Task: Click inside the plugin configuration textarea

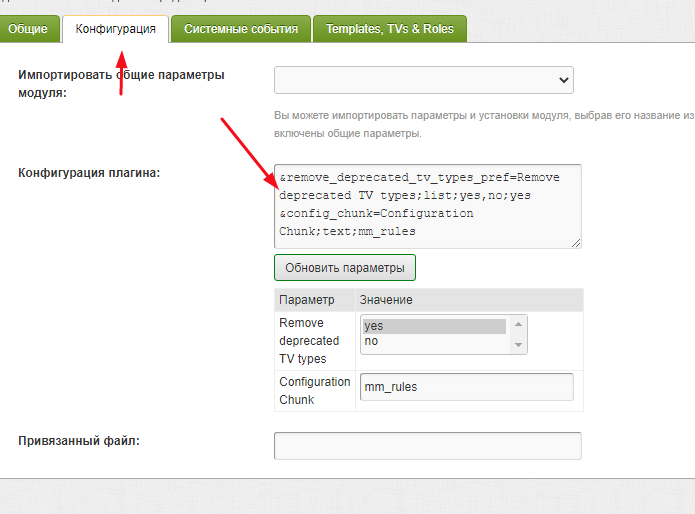Action: click(428, 206)
